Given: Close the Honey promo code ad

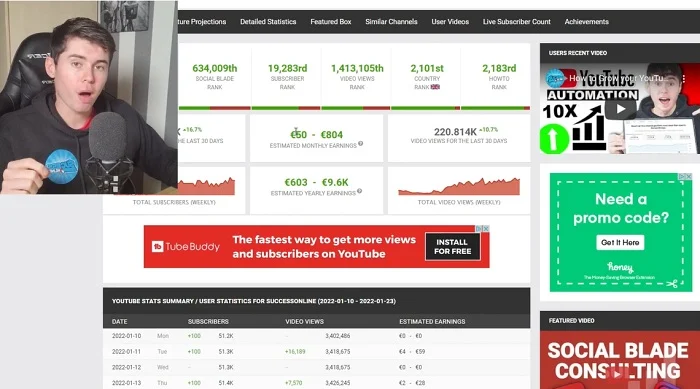Looking at the screenshot, I should pos(688,176).
